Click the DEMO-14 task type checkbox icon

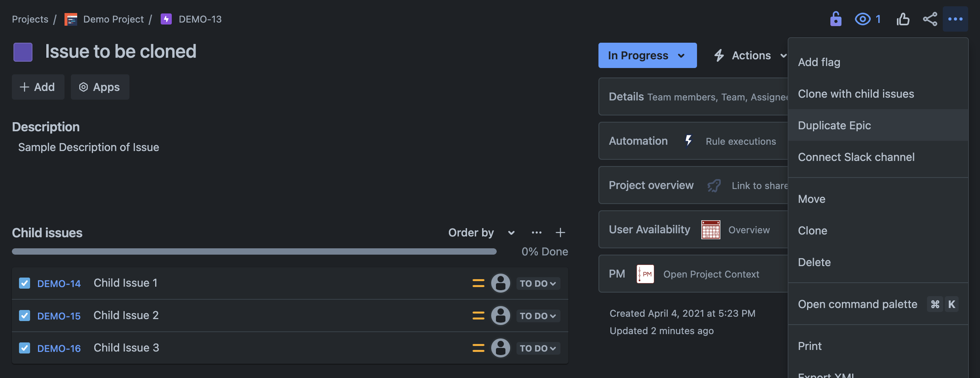[25, 283]
